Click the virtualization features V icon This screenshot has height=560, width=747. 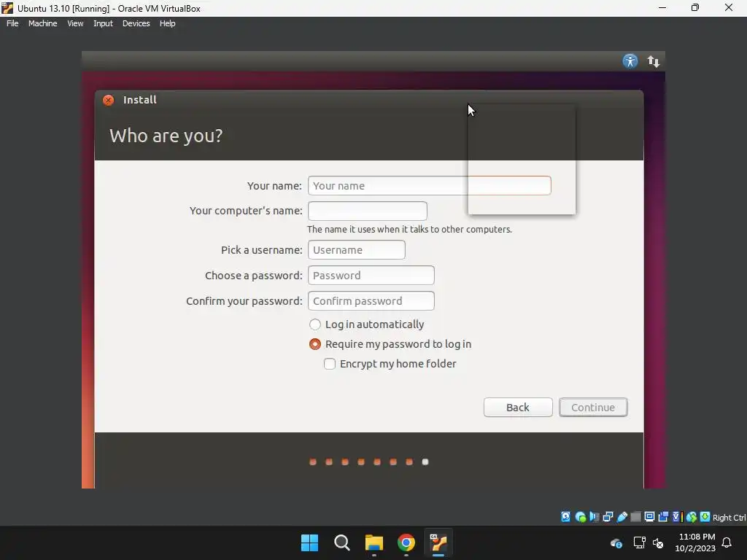[x=676, y=517]
